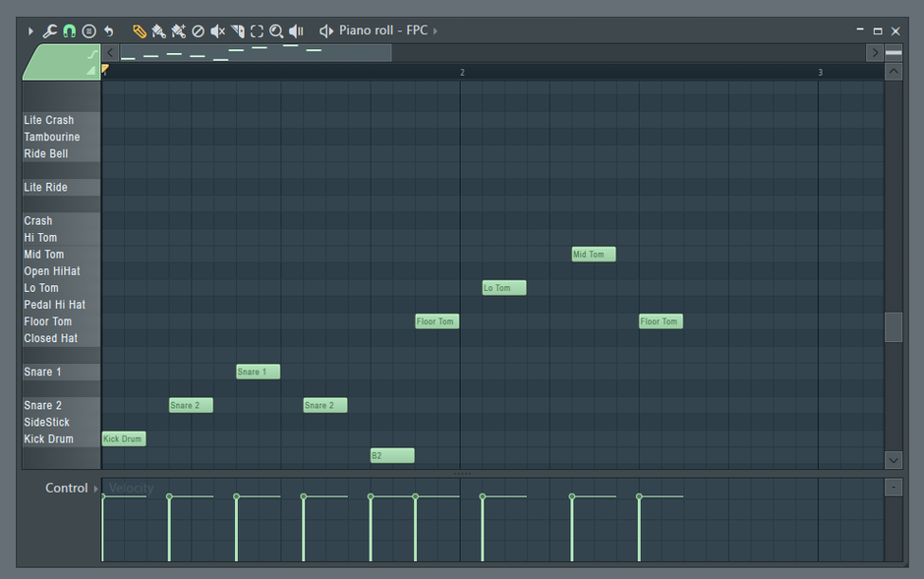Select the Zoom magnifier tool
The image size is (924, 579).
point(276,30)
